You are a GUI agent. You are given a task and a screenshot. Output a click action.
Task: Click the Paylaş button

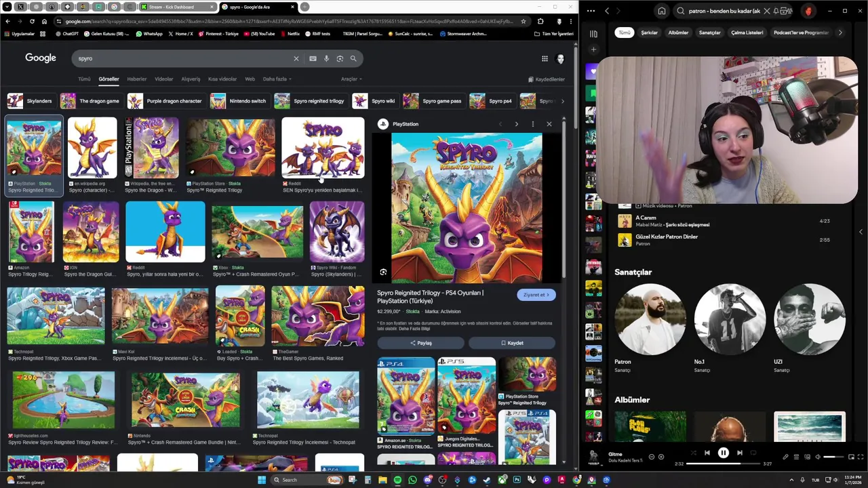420,343
